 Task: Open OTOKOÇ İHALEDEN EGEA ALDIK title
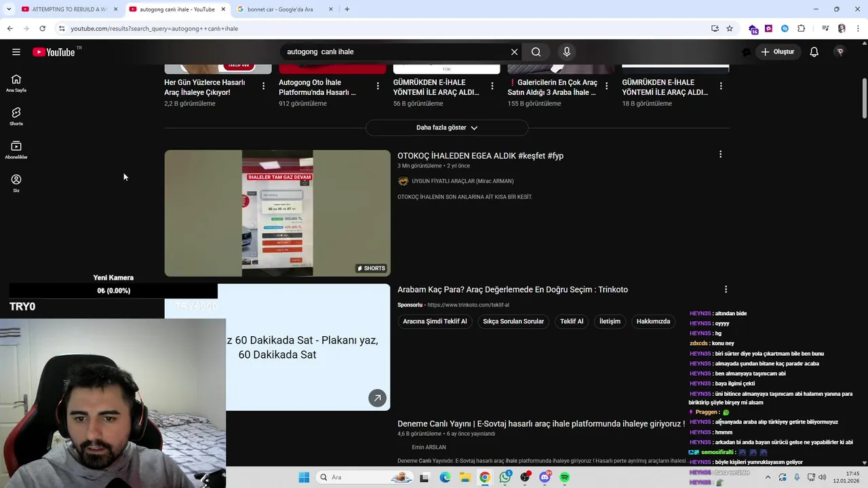coord(480,156)
